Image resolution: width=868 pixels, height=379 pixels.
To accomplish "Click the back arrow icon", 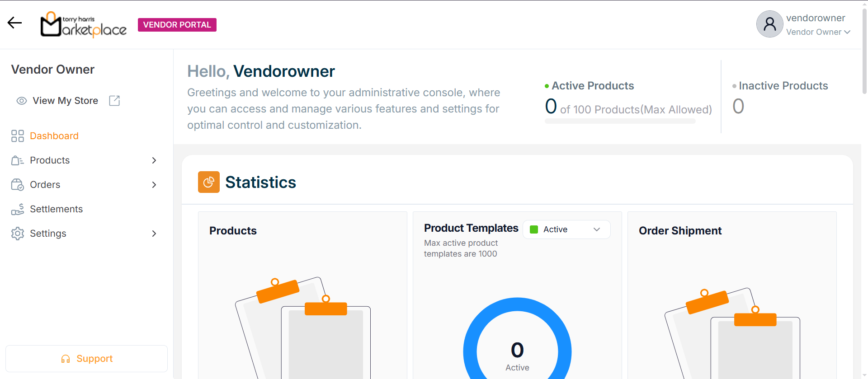I will click(14, 23).
